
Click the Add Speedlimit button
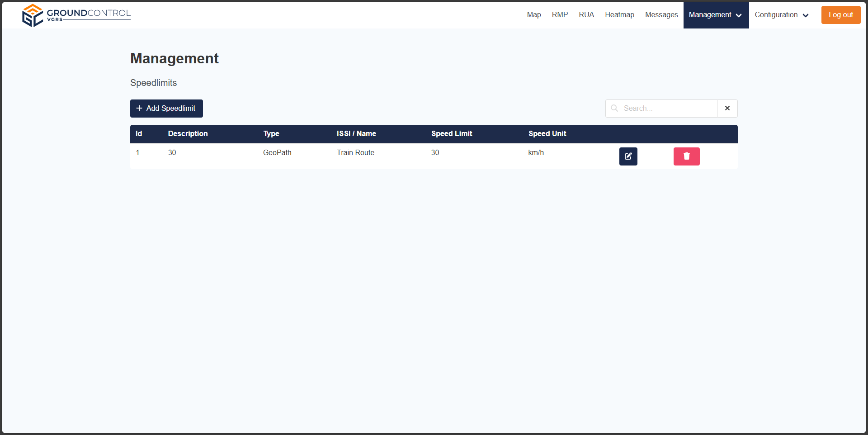pos(166,109)
